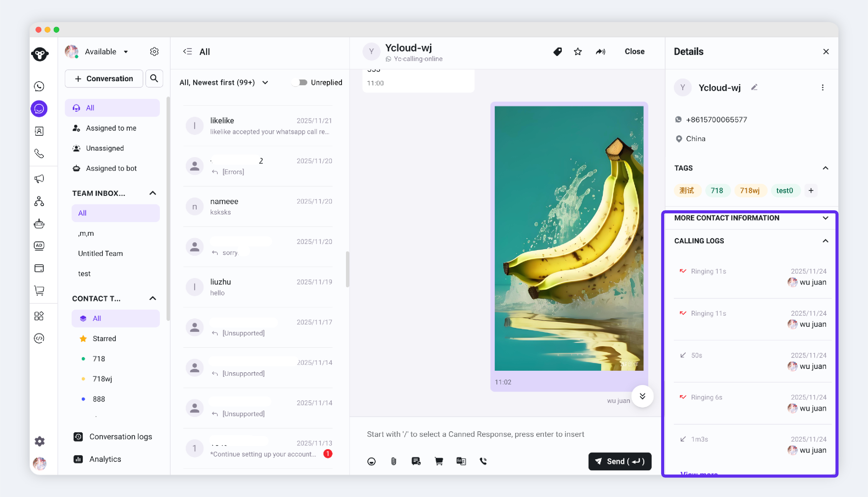Open the banana image thumbnail in chat
Image resolution: width=868 pixels, height=497 pixels.
(569, 238)
